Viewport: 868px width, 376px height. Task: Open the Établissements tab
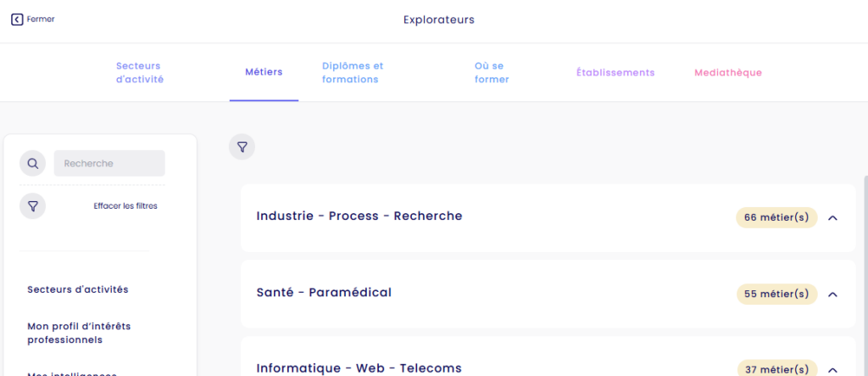[x=615, y=73]
